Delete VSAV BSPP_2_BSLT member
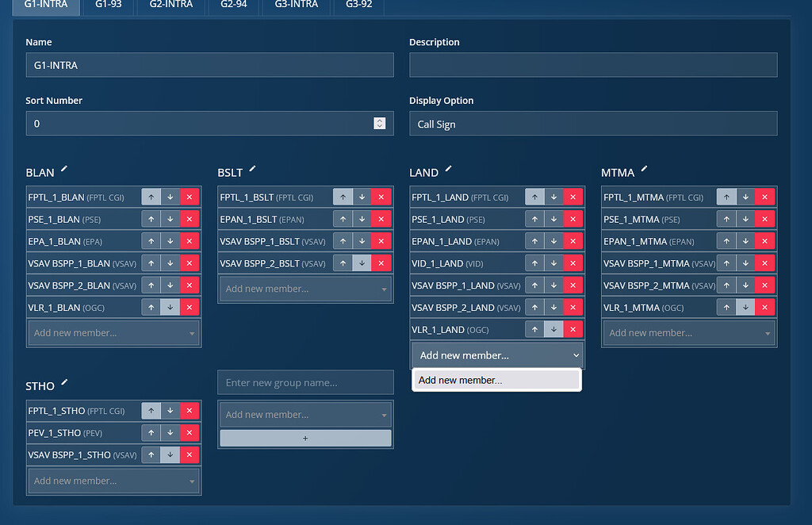This screenshot has width=812, height=525. point(381,263)
